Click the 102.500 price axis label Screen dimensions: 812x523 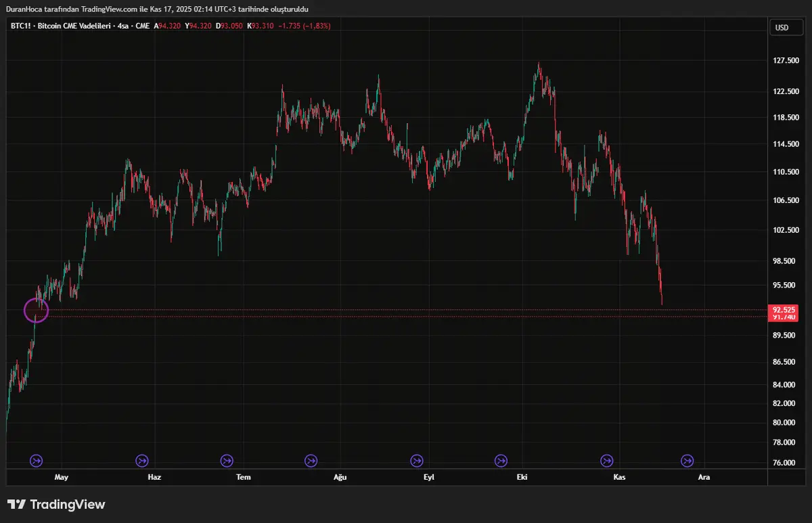click(786, 230)
